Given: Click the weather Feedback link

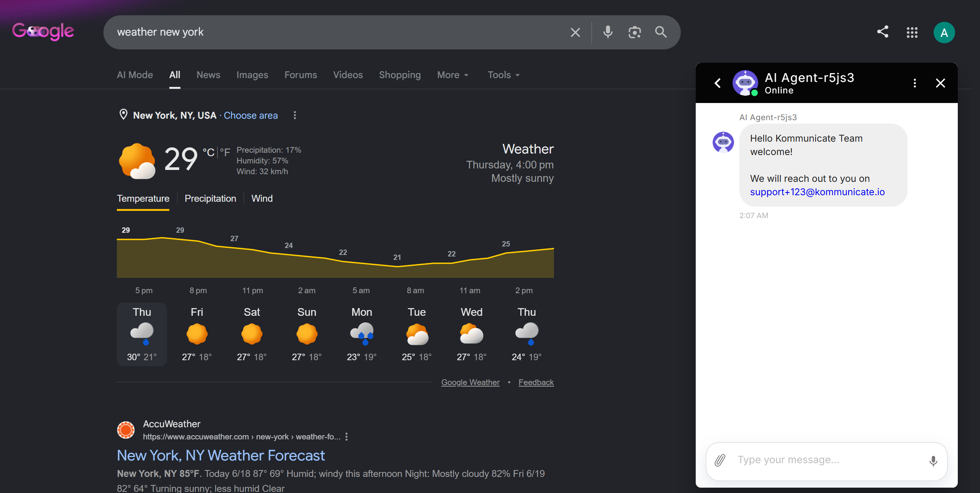Looking at the screenshot, I should coord(536,382).
